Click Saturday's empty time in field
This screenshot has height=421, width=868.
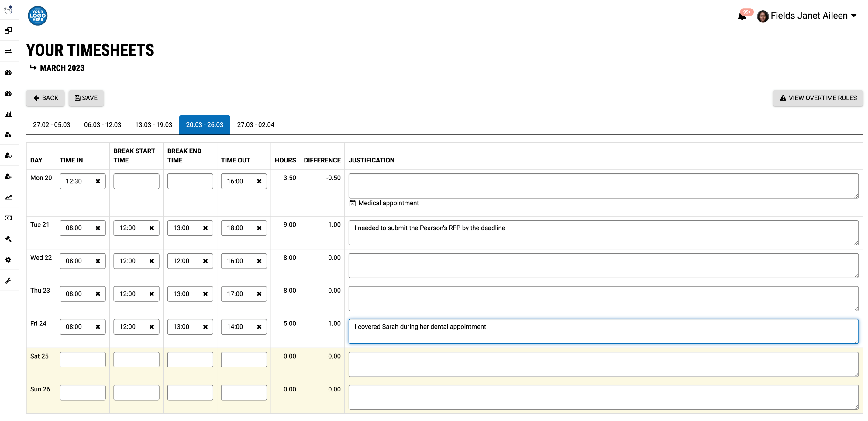point(83,360)
